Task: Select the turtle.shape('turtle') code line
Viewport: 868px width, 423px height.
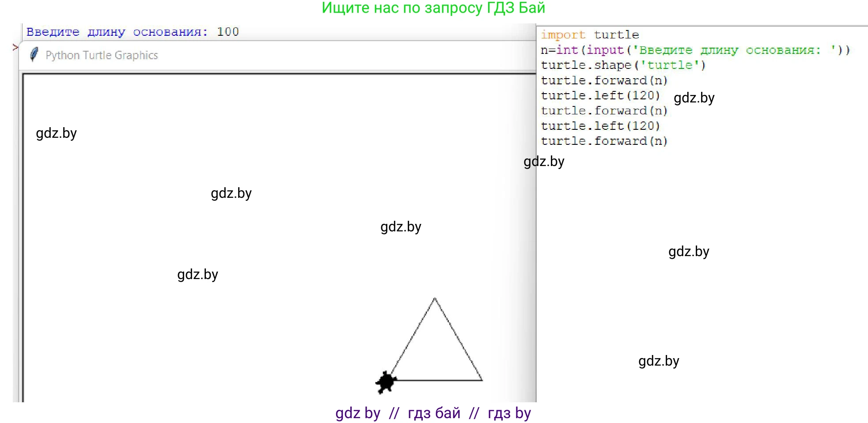Action: [623, 65]
